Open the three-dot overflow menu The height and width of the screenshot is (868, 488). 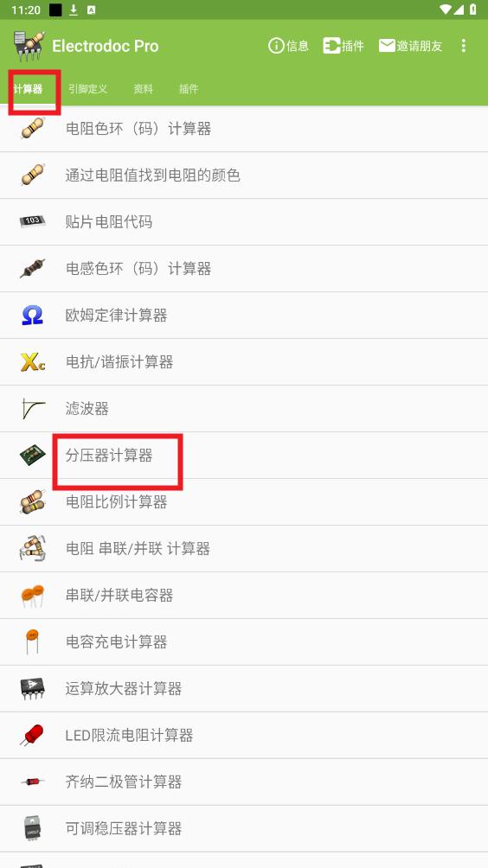tap(464, 46)
